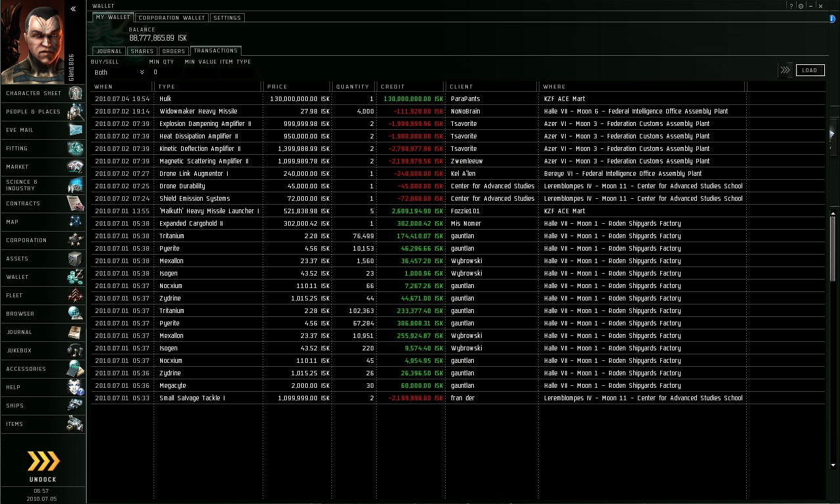Open the Fitting window icon
This screenshot has width=840, height=504.
click(x=75, y=148)
